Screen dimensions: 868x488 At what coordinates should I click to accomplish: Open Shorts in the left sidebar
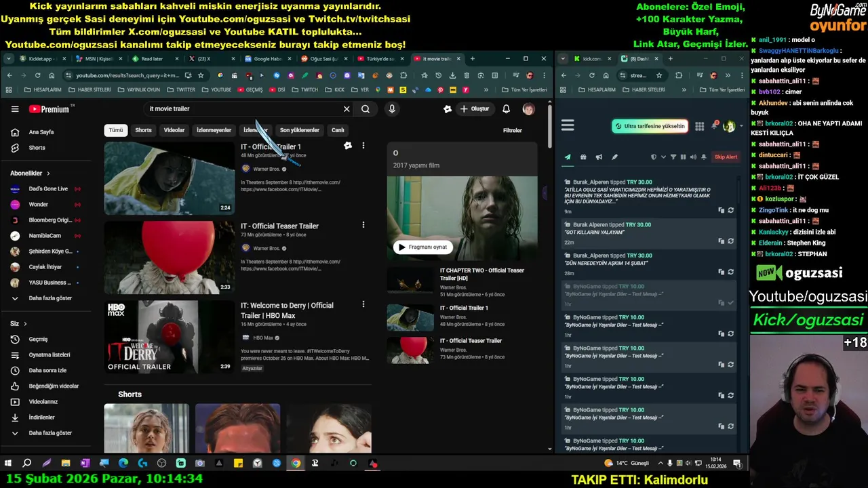[x=46, y=148]
